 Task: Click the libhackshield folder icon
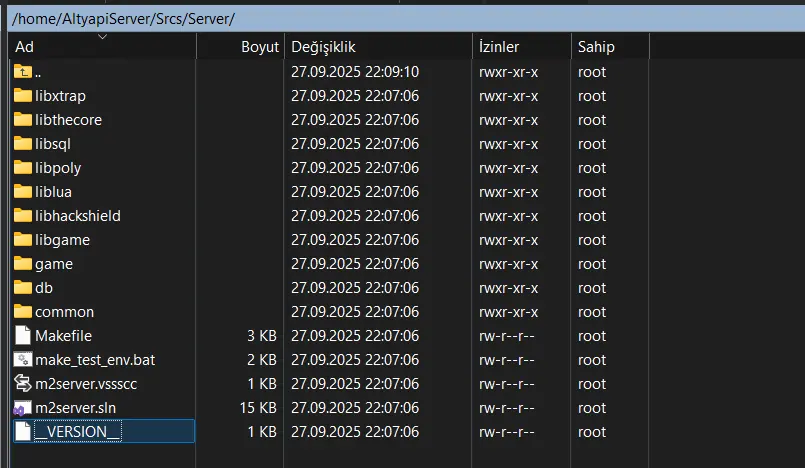point(23,216)
